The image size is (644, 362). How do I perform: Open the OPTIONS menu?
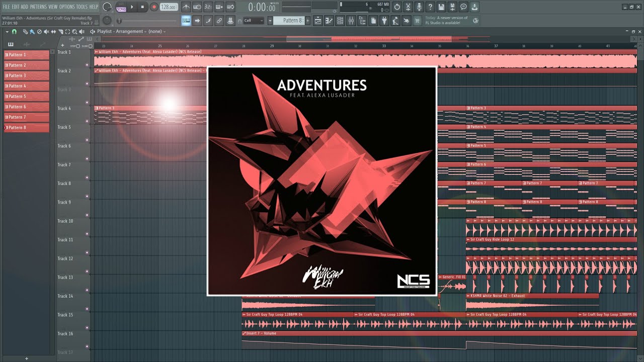click(x=67, y=7)
